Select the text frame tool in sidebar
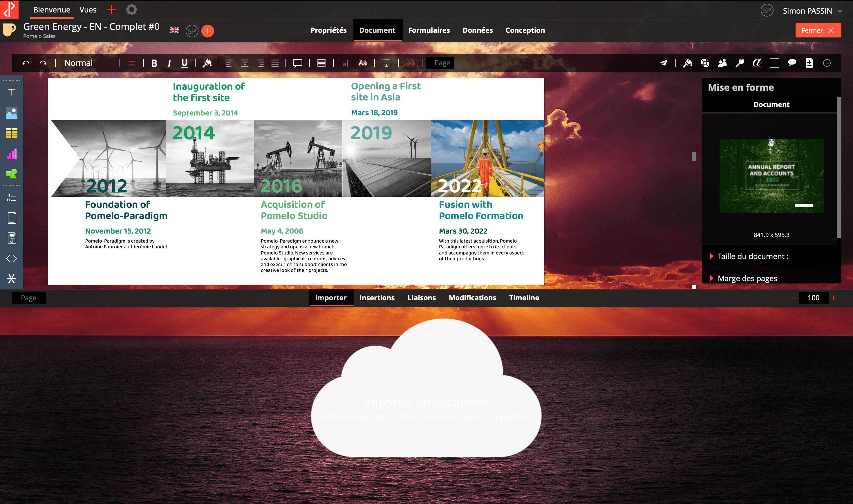The width and height of the screenshot is (853, 504). click(x=12, y=92)
